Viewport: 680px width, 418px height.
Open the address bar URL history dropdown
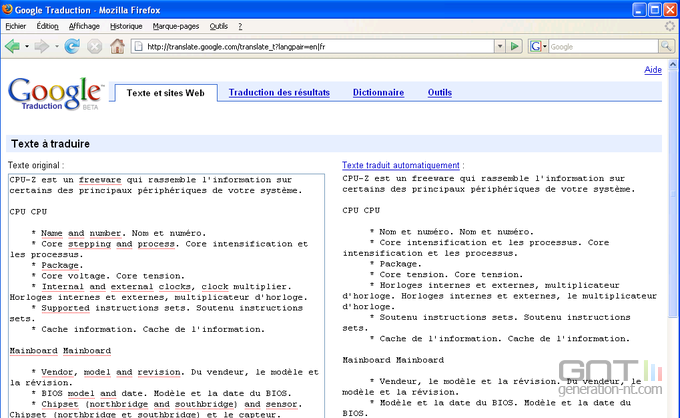(x=500, y=46)
